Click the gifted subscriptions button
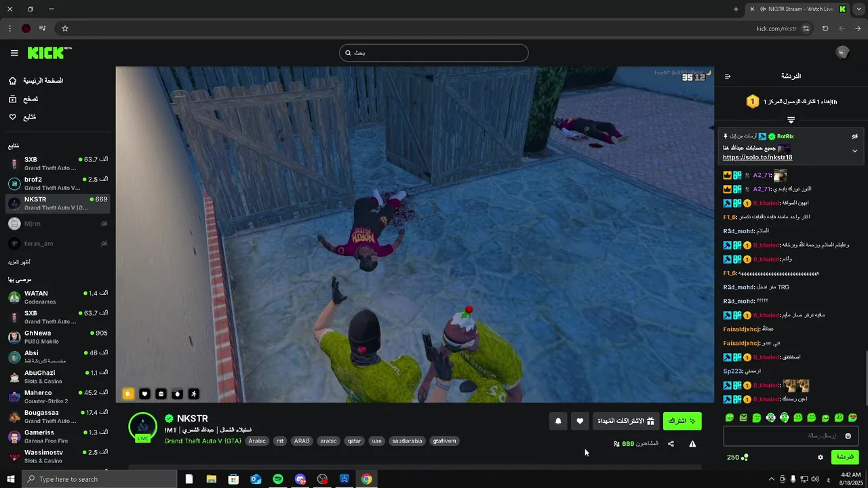 (x=626, y=421)
